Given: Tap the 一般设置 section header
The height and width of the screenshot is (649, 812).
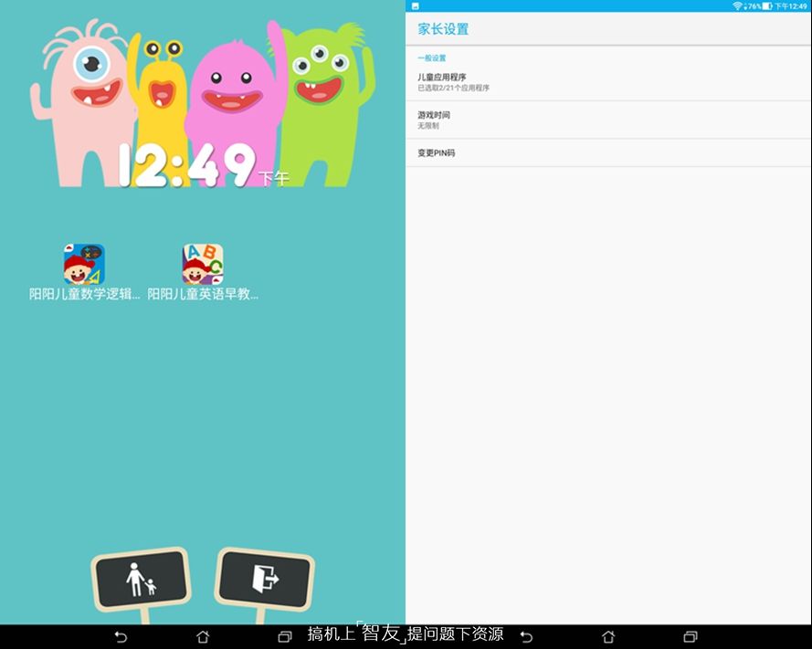Looking at the screenshot, I should pyautogui.click(x=432, y=58).
